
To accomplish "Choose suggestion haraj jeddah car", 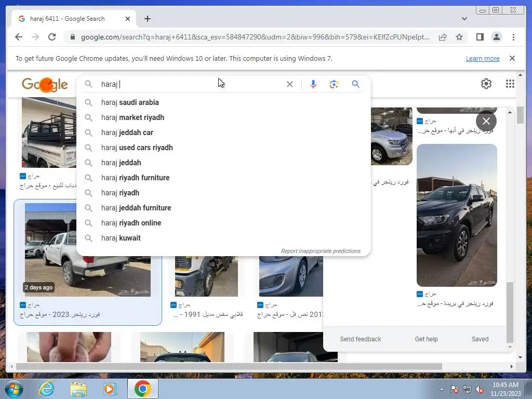I will [x=223, y=132].
